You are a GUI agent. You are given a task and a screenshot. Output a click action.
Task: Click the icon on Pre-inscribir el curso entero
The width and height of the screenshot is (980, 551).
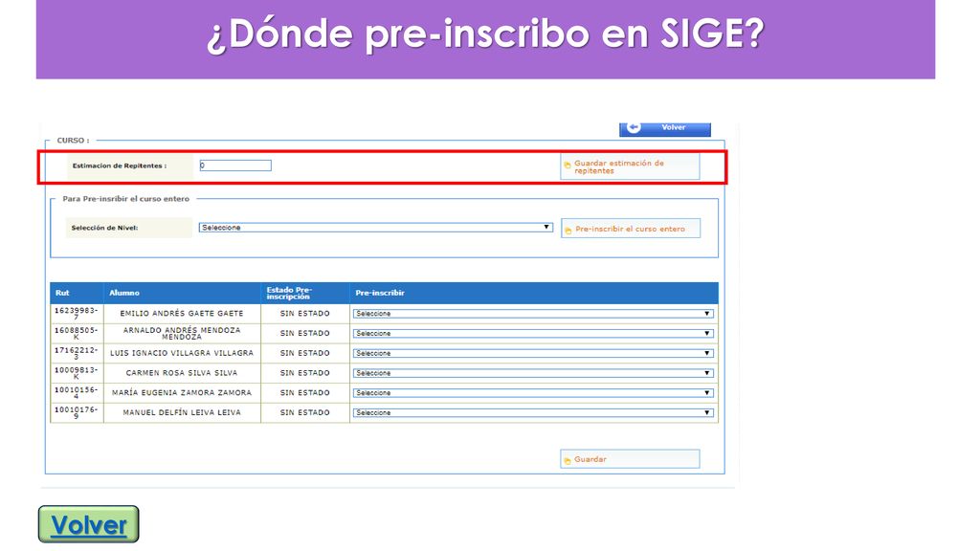click(568, 230)
